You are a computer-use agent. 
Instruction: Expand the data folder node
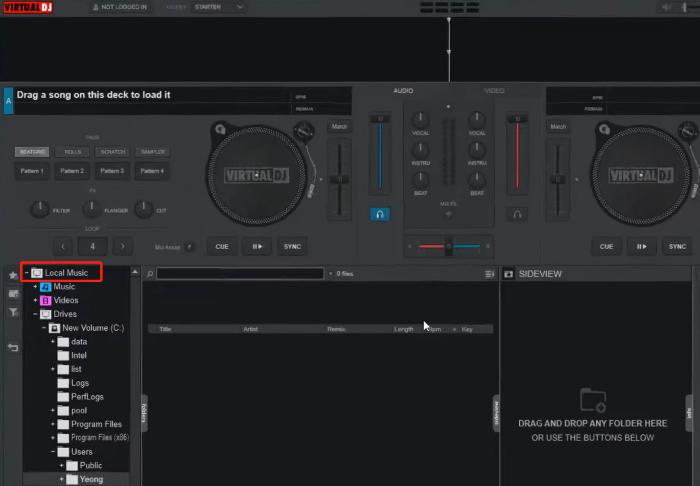pyautogui.click(x=53, y=342)
